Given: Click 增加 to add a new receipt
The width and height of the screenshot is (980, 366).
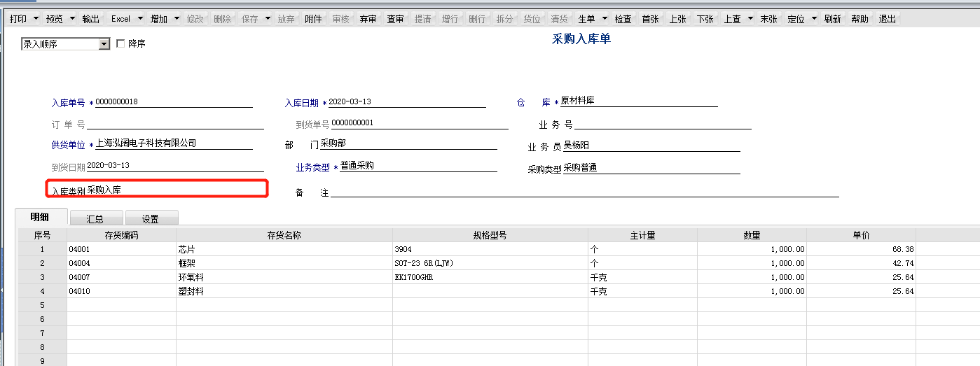Looking at the screenshot, I should 159,20.
